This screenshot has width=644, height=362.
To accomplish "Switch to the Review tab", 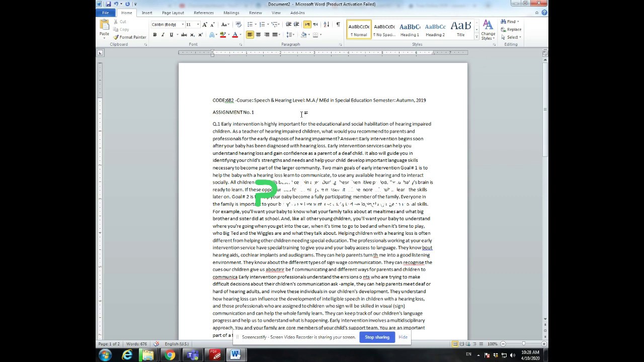I will (x=255, y=13).
